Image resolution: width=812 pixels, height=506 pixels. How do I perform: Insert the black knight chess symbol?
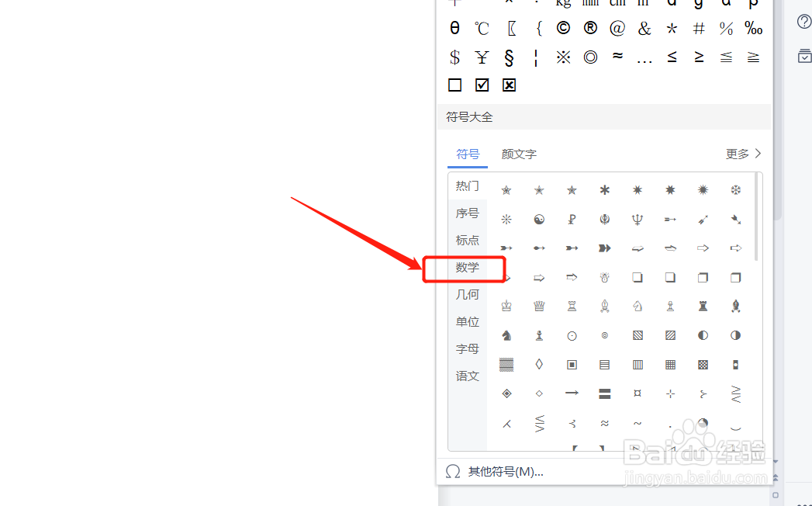pyautogui.click(x=506, y=335)
